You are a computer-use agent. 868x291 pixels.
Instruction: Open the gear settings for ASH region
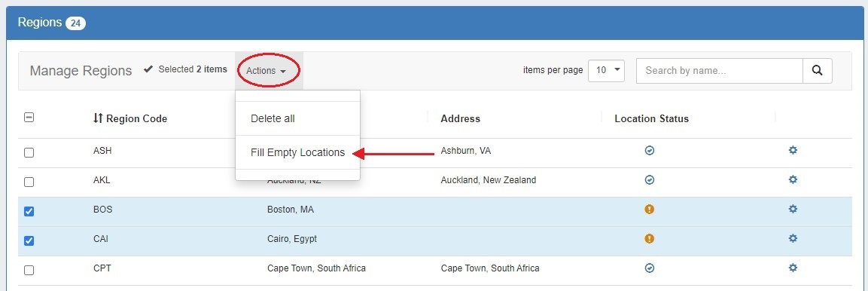[x=793, y=150]
